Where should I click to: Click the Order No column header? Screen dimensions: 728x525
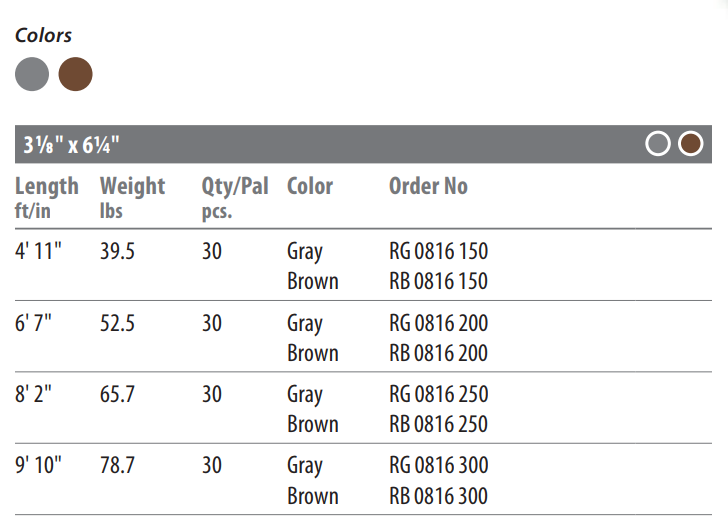pyautogui.click(x=428, y=186)
